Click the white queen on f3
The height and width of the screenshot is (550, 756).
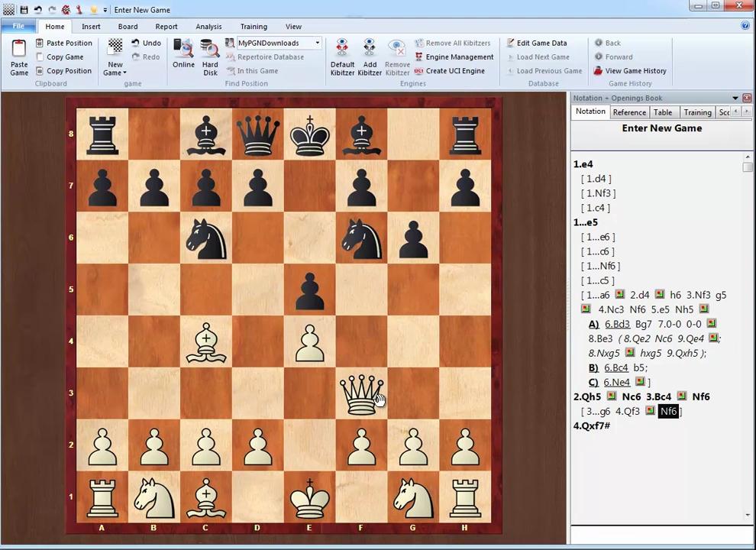(360, 394)
